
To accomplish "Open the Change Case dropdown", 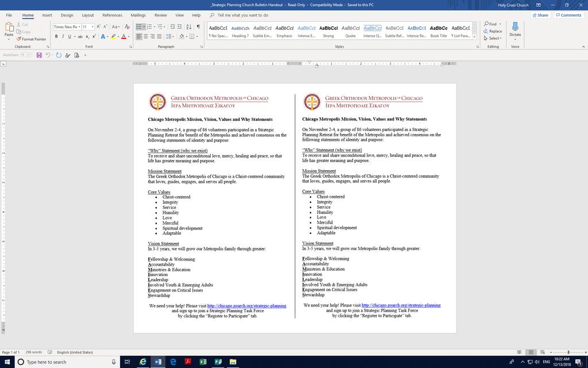I will click(116, 26).
